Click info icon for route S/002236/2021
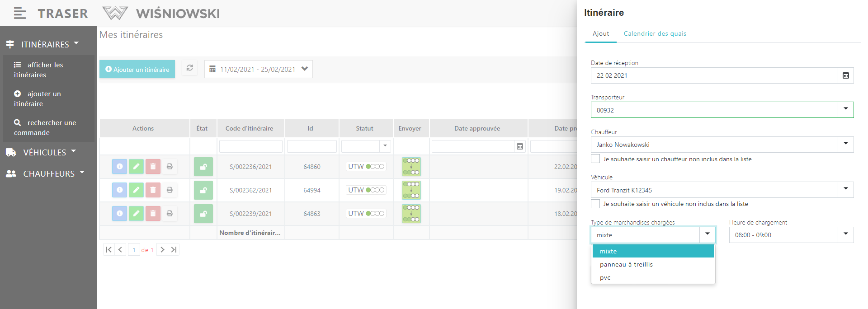The image size is (868, 309). [x=119, y=167]
